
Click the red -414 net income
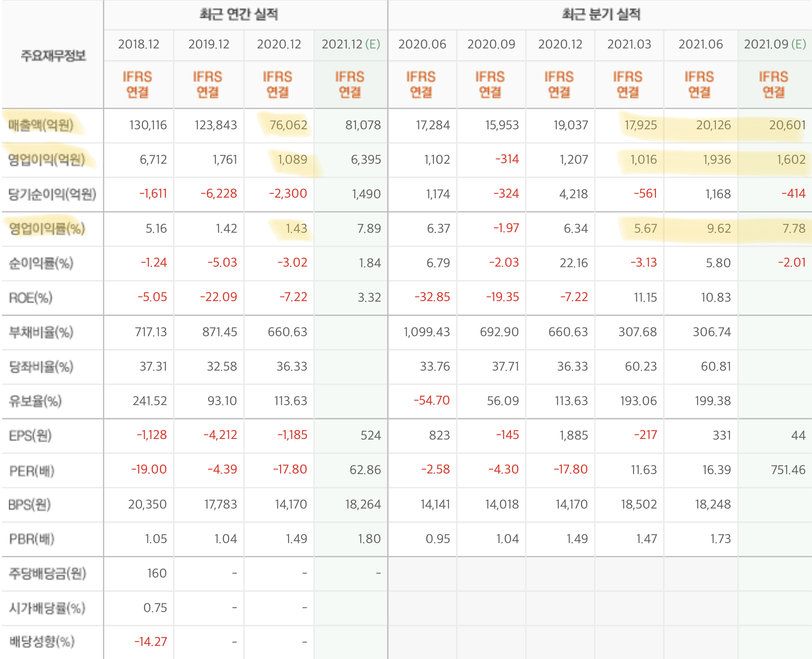point(793,194)
